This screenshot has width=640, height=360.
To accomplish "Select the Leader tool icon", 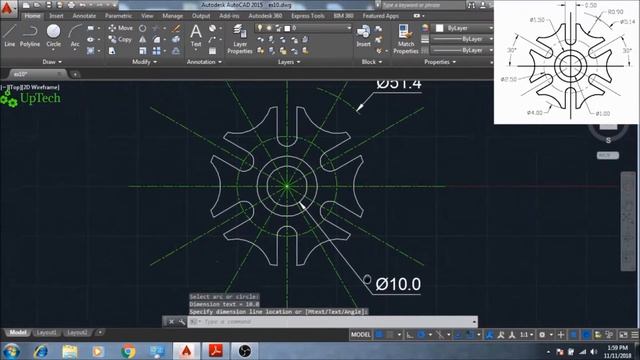I will [212, 40].
